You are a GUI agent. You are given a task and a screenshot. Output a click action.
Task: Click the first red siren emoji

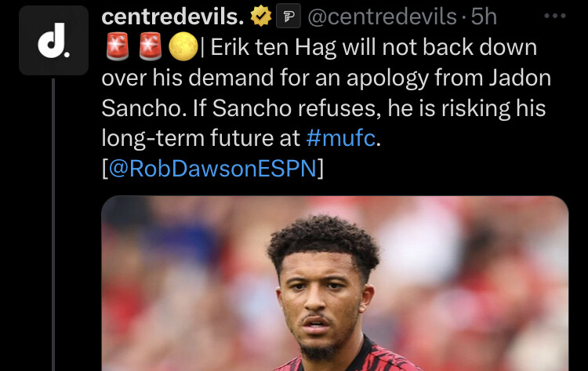pos(118,47)
